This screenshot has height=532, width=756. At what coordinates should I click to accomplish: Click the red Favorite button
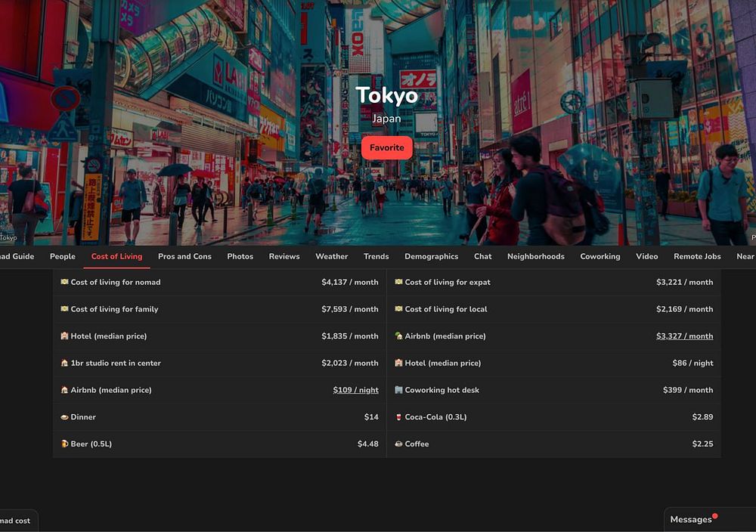(386, 148)
